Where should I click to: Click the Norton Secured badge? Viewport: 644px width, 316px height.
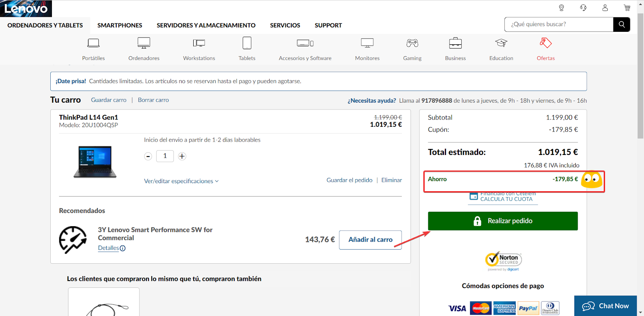(x=503, y=261)
